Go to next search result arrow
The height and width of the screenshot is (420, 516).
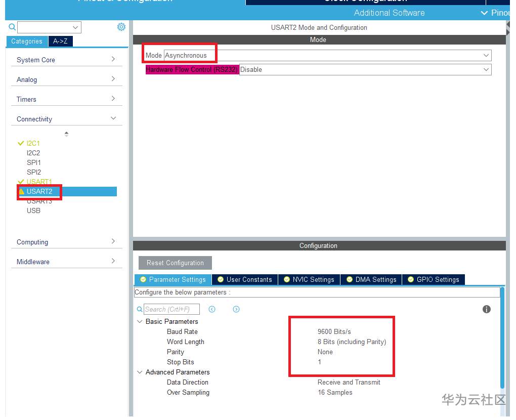(x=236, y=309)
